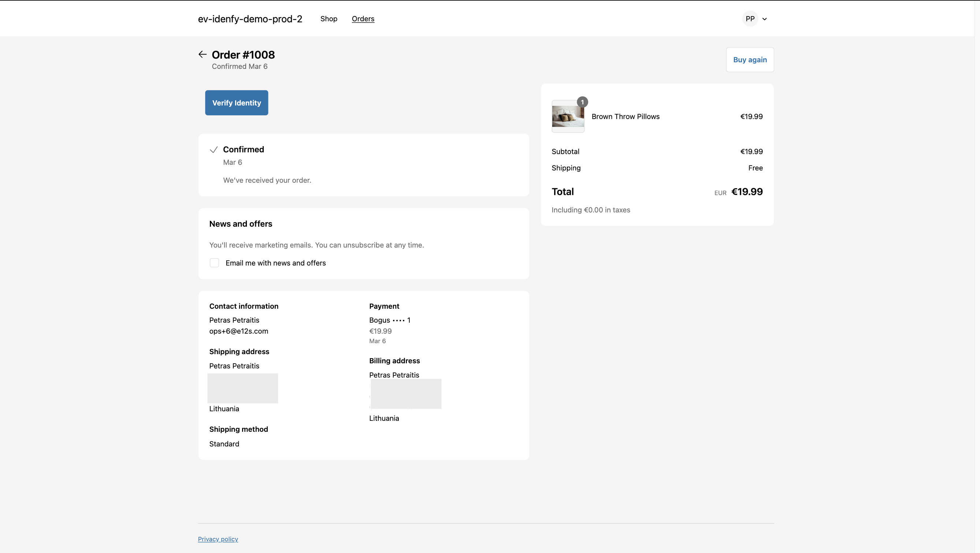980x553 pixels.
Task: Switch to the Shop tab
Action: tap(329, 19)
